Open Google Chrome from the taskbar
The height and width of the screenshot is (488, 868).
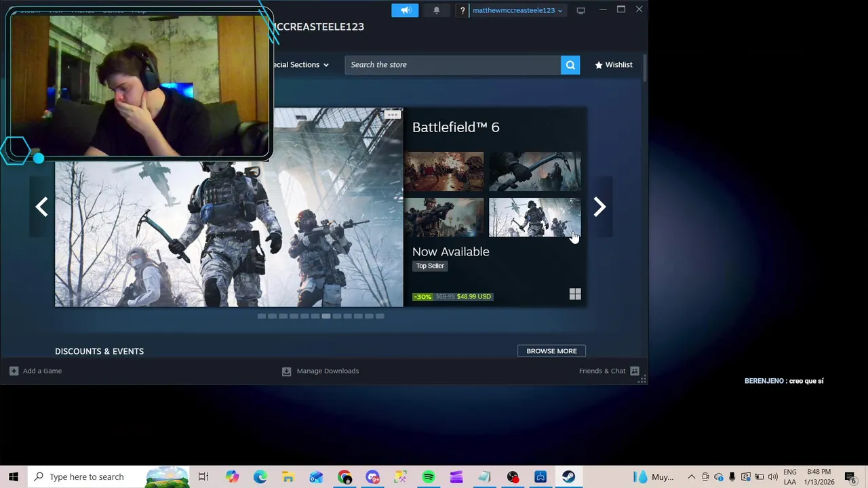344,477
